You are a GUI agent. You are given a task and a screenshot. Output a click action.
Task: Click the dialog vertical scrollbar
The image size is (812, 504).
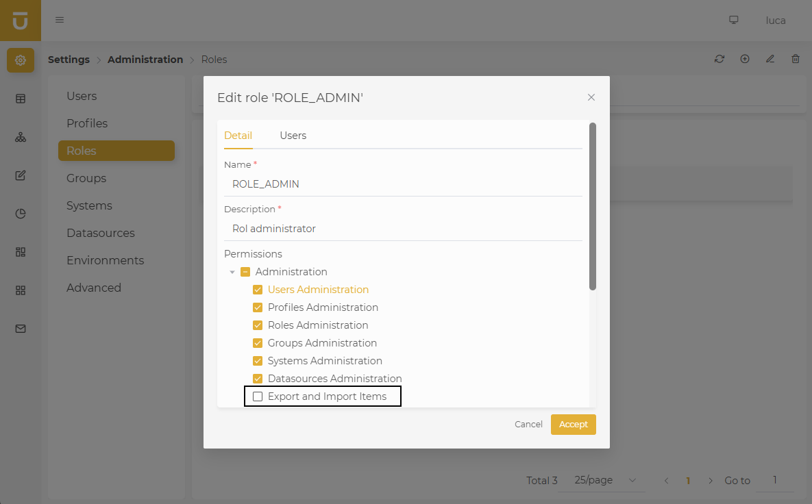(593, 205)
